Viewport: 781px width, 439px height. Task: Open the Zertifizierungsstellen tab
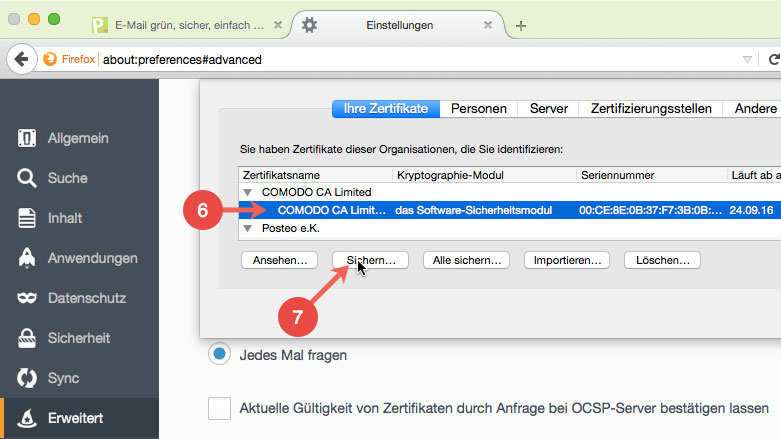click(651, 109)
